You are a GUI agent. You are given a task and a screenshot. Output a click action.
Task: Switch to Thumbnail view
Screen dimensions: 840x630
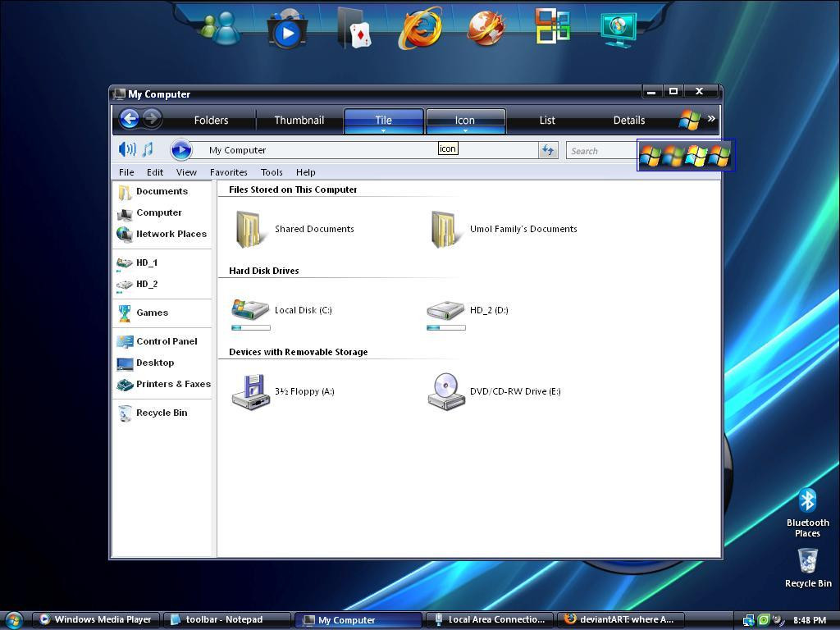tap(299, 120)
